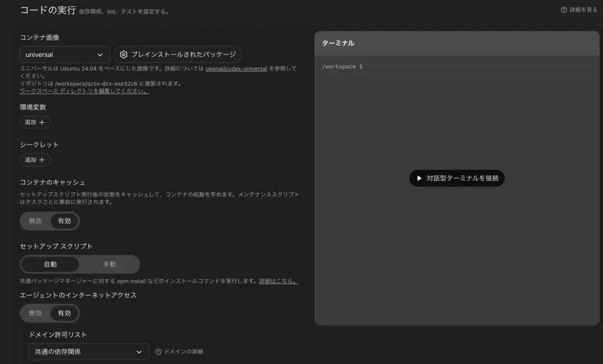Enable container cache with 有効

64,221
